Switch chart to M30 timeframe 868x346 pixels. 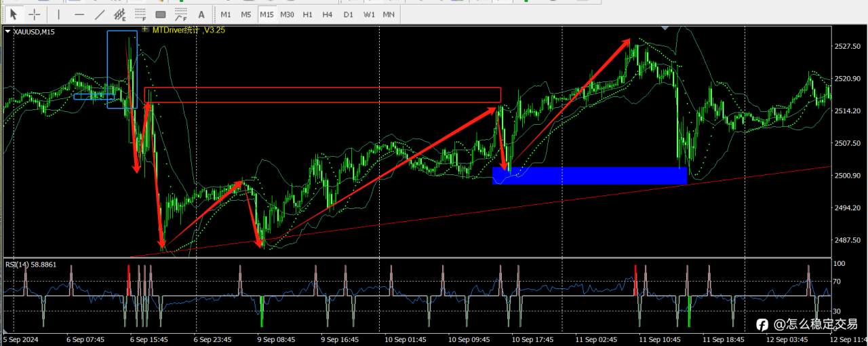[288, 14]
